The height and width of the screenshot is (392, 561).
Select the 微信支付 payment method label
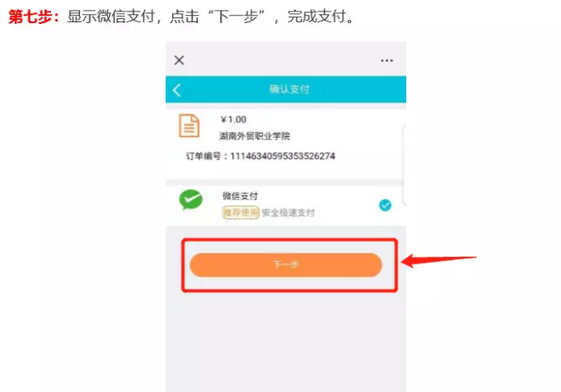tap(240, 196)
